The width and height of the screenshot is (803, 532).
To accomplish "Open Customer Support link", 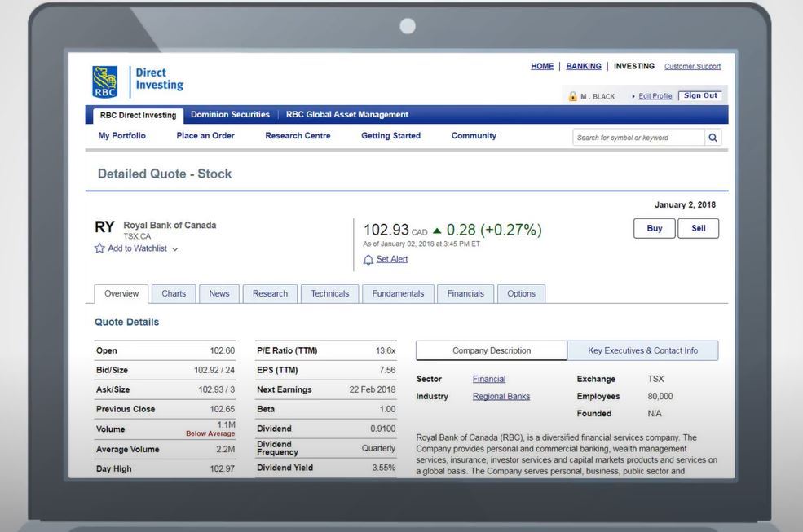I will pos(692,67).
